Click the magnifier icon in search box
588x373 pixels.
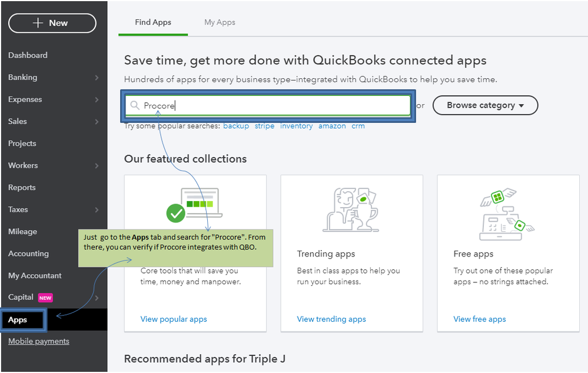pos(135,106)
